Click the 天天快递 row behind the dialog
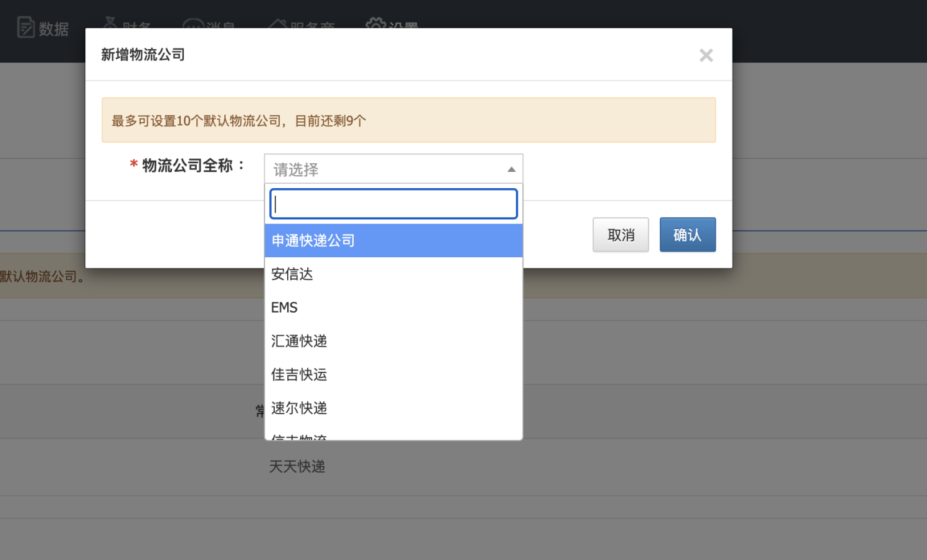 [x=297, y=467]
